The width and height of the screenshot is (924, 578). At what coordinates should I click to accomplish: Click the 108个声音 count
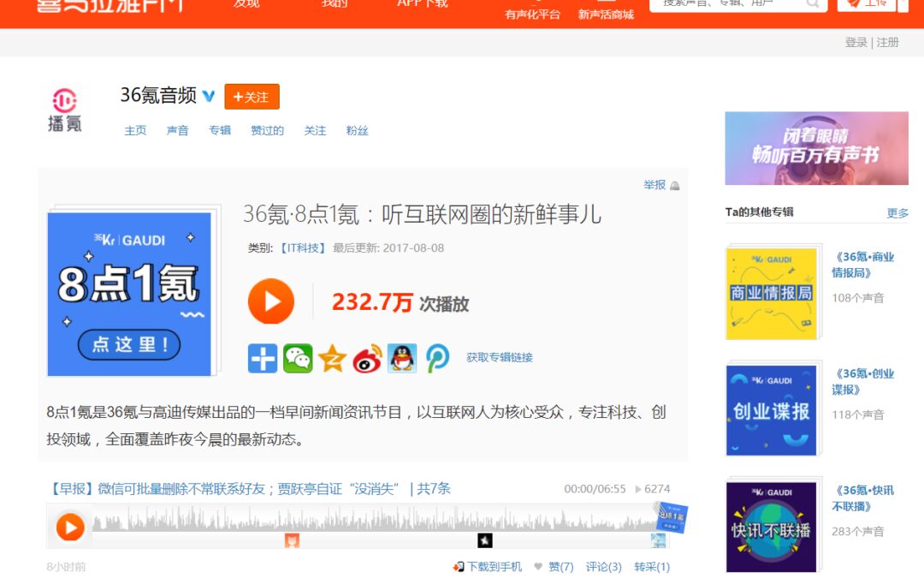(x=858, y=298)
